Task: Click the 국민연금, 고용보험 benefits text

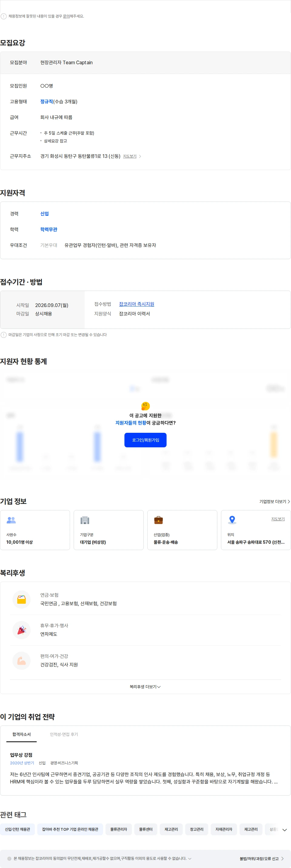Action: pos(79,603)
